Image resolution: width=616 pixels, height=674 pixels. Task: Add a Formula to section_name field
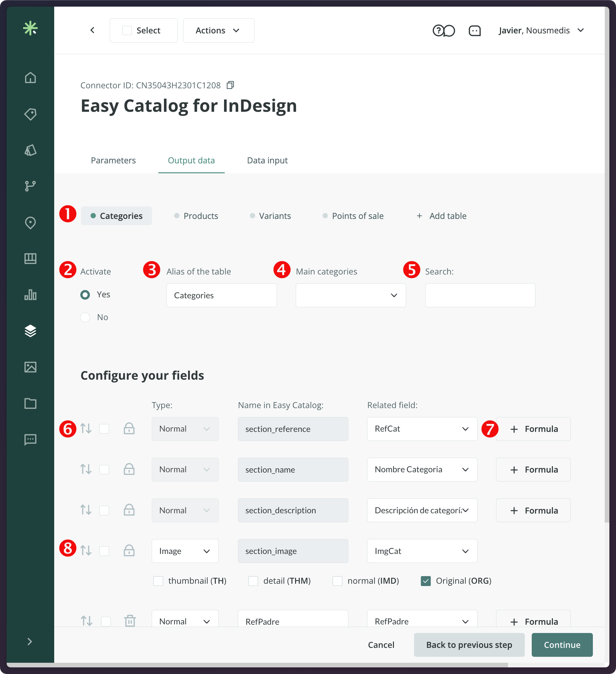[x=533, y=469]
